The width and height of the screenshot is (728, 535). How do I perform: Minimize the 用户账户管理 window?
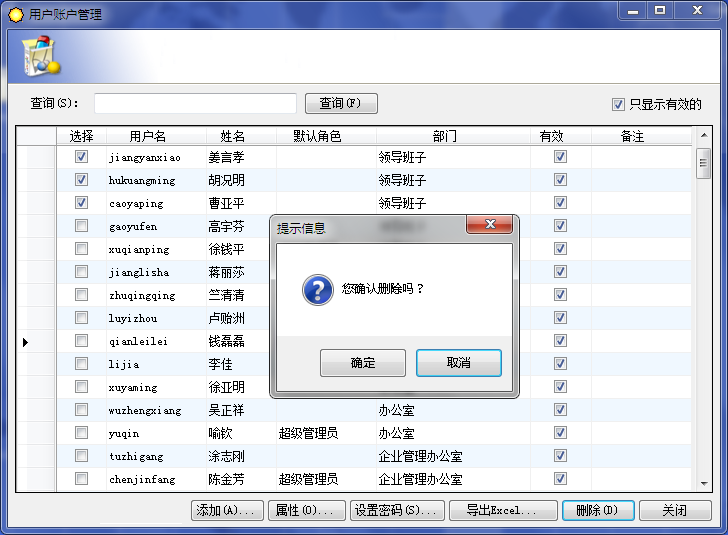click(632, 10)
